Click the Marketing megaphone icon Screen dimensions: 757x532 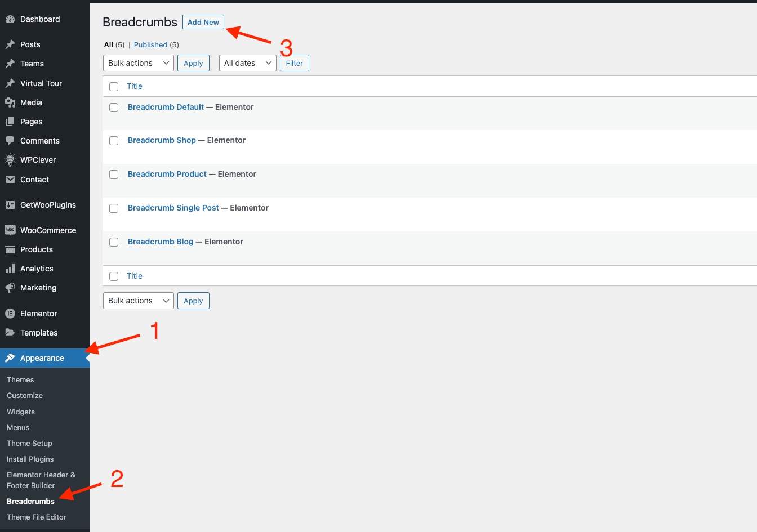(x=10, y=288)
